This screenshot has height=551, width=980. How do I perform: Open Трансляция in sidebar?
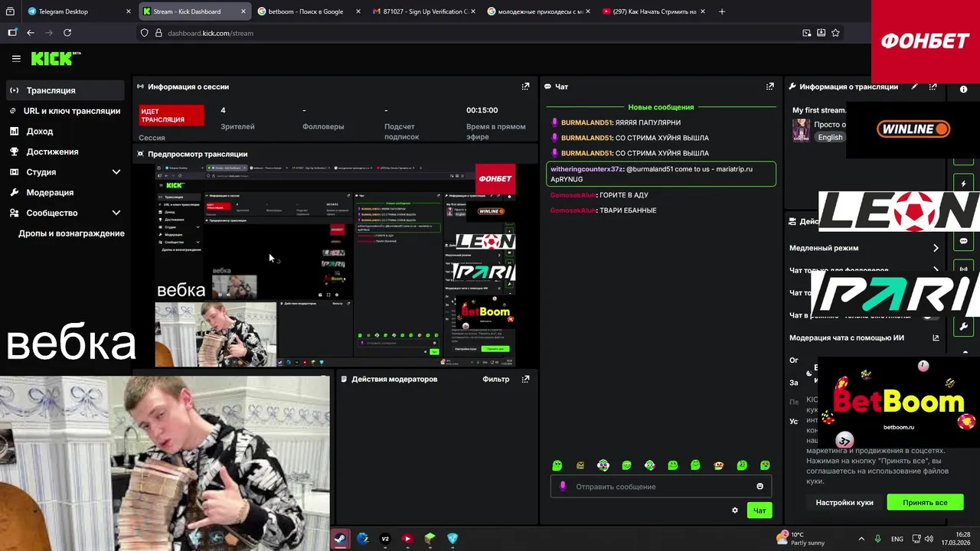pos(65,90)
